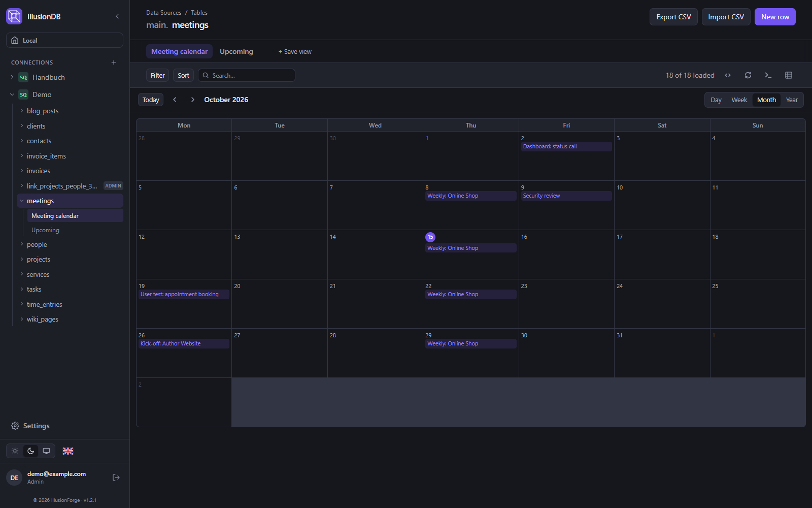
Task: Expand the people table
Action: point(22,244)
